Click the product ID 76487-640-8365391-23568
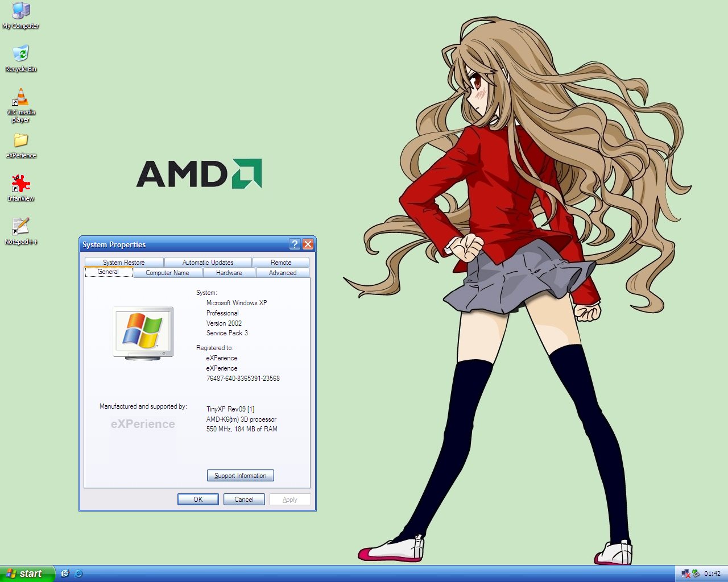The height and width of the screenshot is (582, 728). coord(243,379)
